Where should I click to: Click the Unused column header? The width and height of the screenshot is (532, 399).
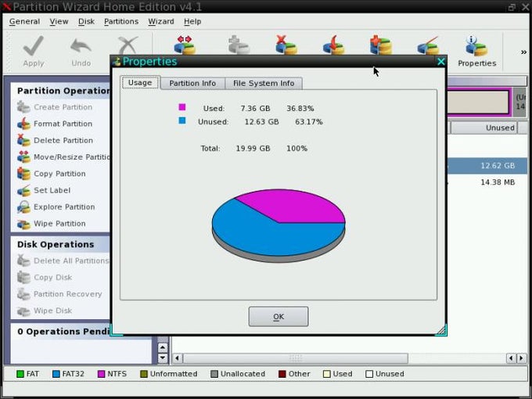point(483,128)
